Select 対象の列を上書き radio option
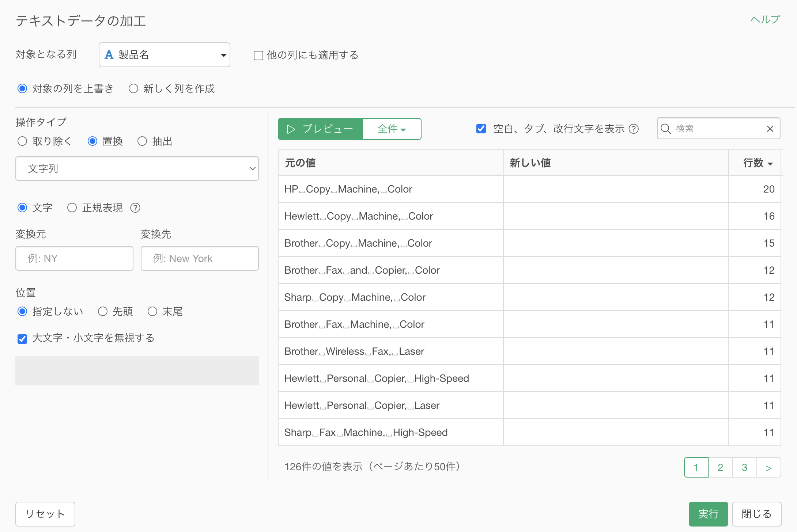Screen dimensions: 797x532 click(22, 88)
